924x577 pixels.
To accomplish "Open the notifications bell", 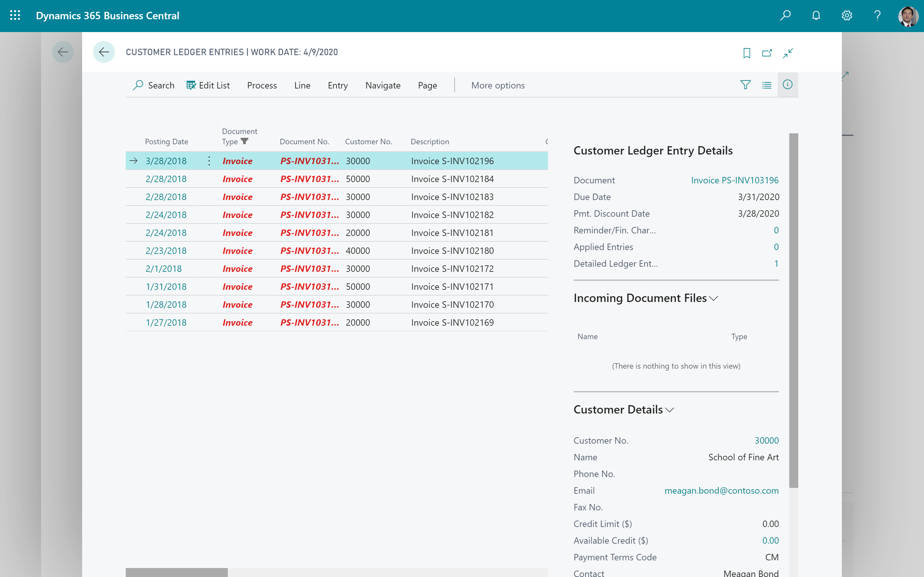I will [816, 16].
